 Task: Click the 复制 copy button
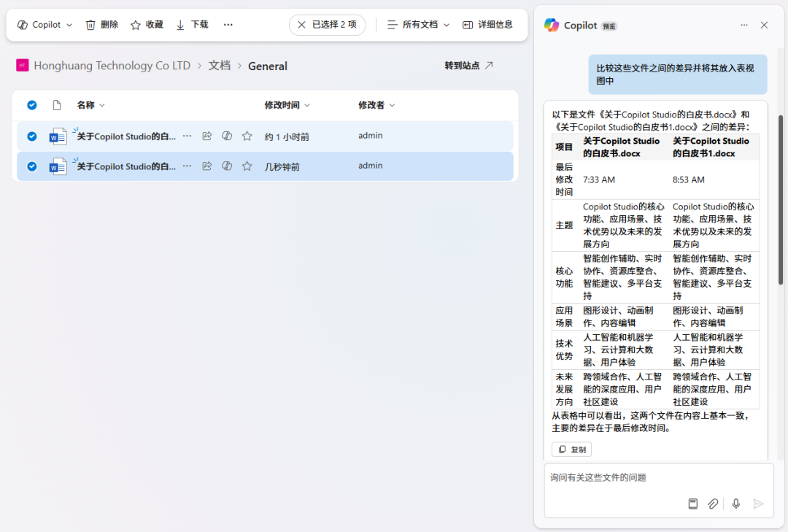coord(571,450)
